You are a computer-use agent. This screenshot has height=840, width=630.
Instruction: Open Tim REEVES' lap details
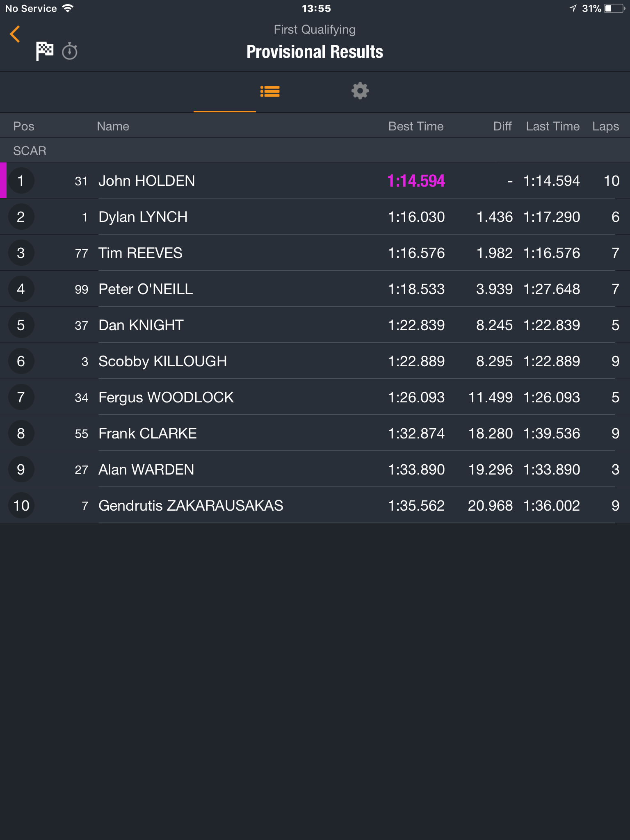(315, 253)
